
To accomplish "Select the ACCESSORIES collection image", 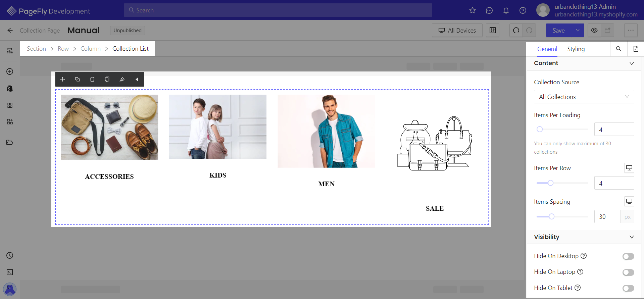I will pyautogui.click(x=109, y=127).
